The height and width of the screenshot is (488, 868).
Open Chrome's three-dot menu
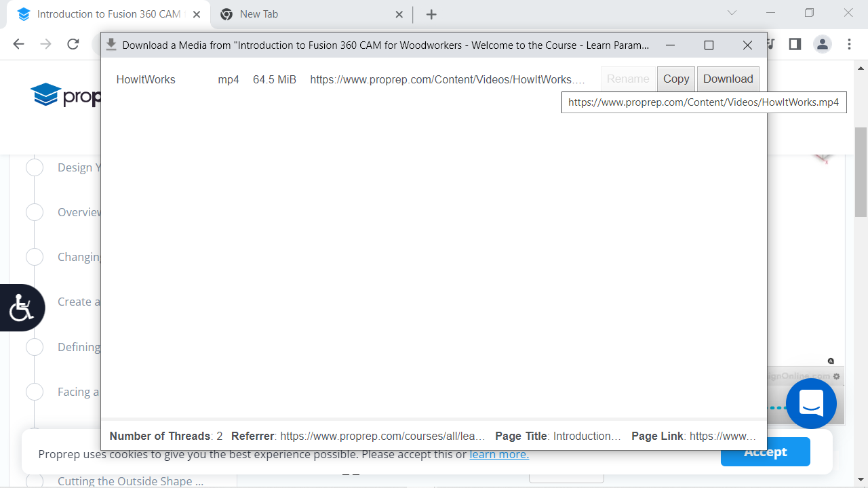click(x=850, y=44)
